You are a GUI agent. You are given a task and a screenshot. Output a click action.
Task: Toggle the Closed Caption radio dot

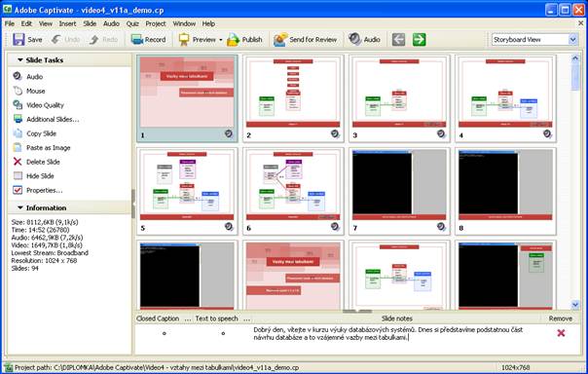pos(165,333)
